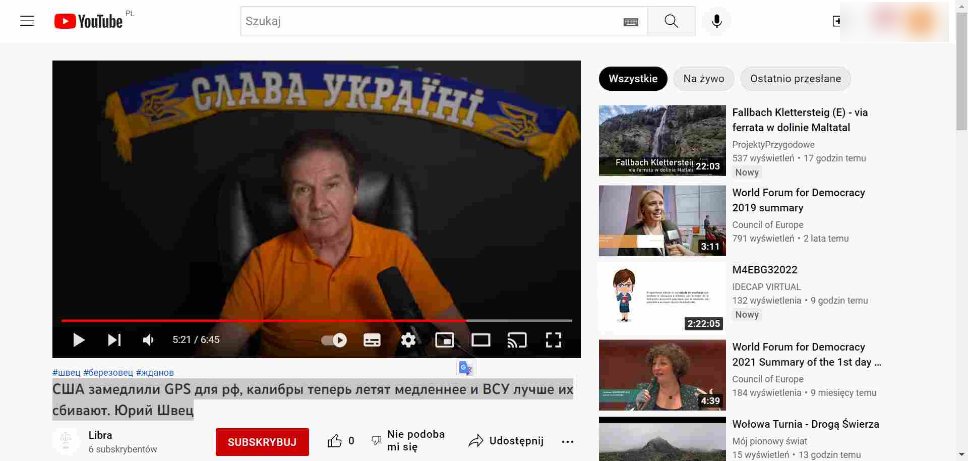
Task: Open Wołowa Turnia video thumbnail
Action: [x=662, y=439]
